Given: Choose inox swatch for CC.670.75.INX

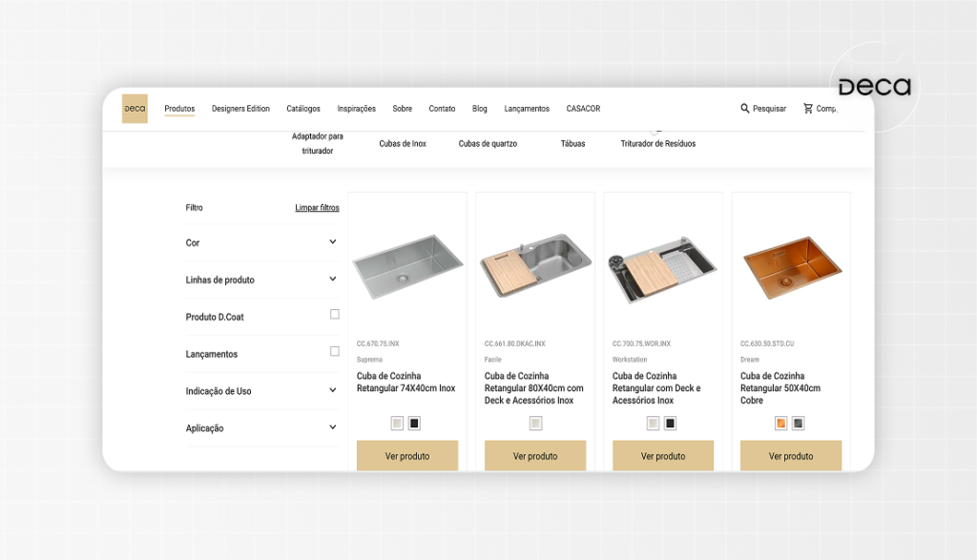Looking at the screenshot, I should (x=397, y=424).
